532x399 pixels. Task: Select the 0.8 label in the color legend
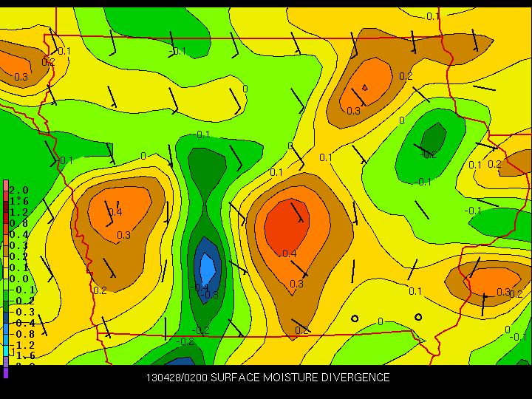[x=16, y=223]
